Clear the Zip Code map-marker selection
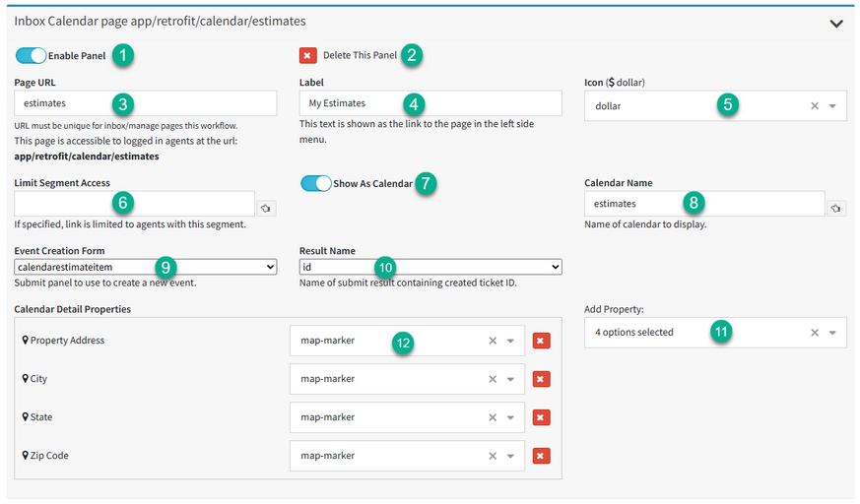The width and height of the screenshot is (860, 504). (493, 456)
